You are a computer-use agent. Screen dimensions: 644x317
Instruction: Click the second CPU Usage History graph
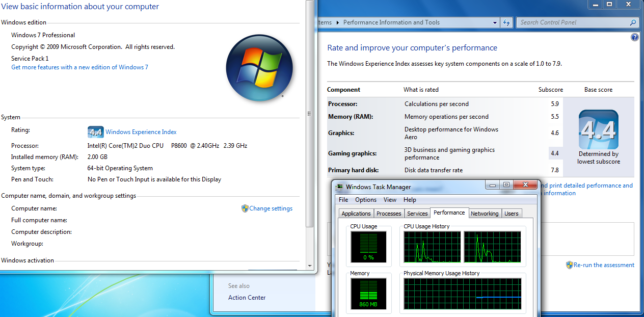(x=493, y=247)
